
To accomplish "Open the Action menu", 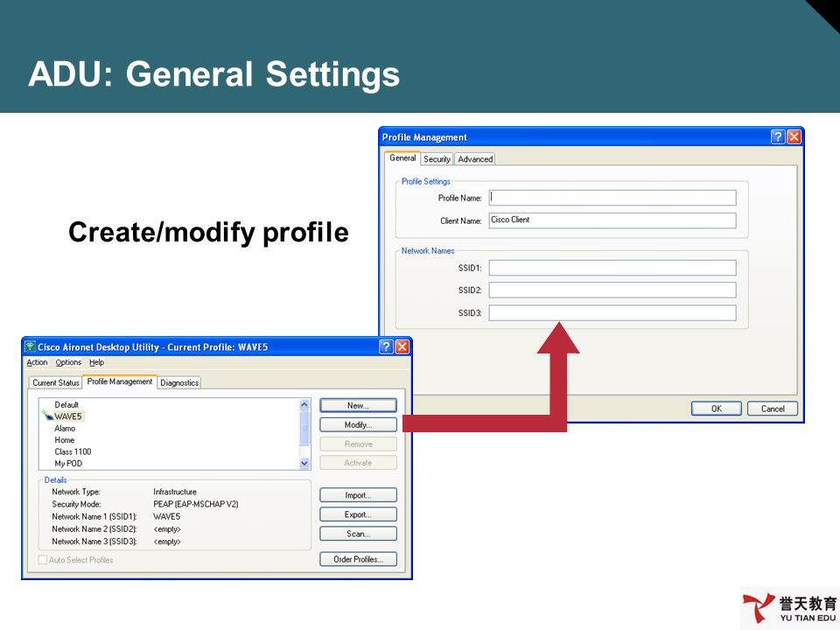I will click(x=37, y=362).
